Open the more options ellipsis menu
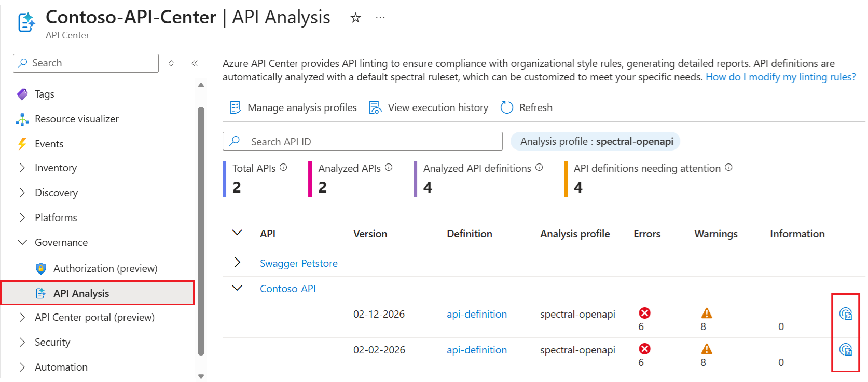Viewport: 868px width, 382px height. (x=380, y=18)
